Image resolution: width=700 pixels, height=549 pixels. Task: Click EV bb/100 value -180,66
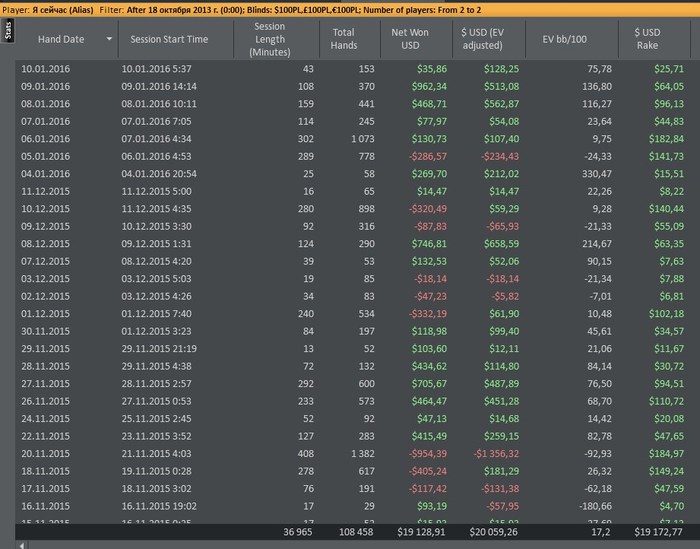[x=596, y=506]
